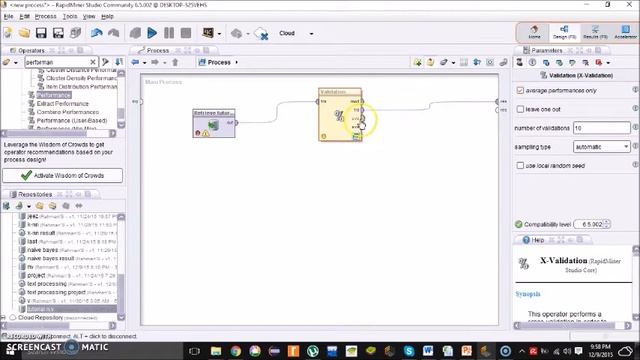This screenshot has height=360, width=640.
Task: Click the number of validations field
Action: pos(602,128)
